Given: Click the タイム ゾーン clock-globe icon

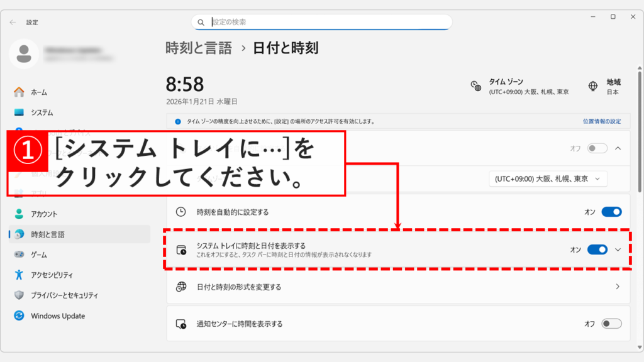Looking at the screenshot, I should tap(475, 86).
